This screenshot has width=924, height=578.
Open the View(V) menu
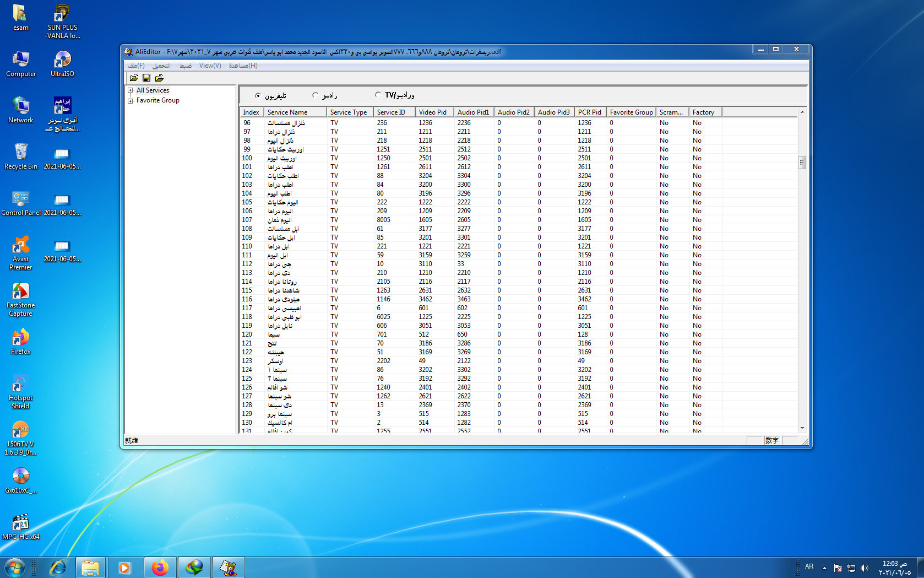[210, 66]
